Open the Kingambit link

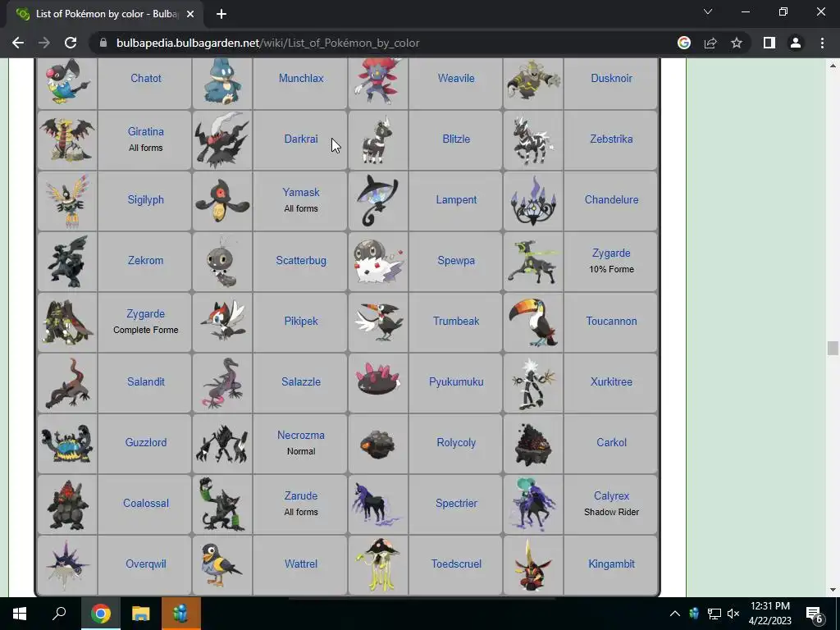(x=611, y=564)
